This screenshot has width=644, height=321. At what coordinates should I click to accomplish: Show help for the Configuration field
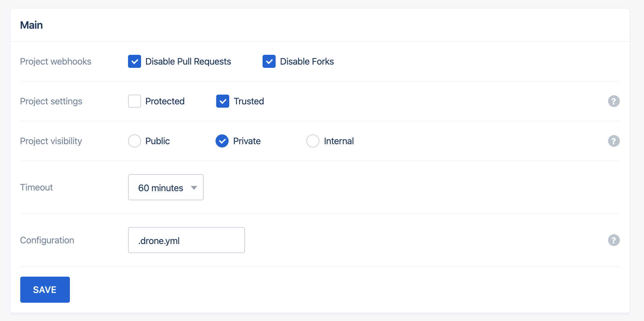[614, 240]
